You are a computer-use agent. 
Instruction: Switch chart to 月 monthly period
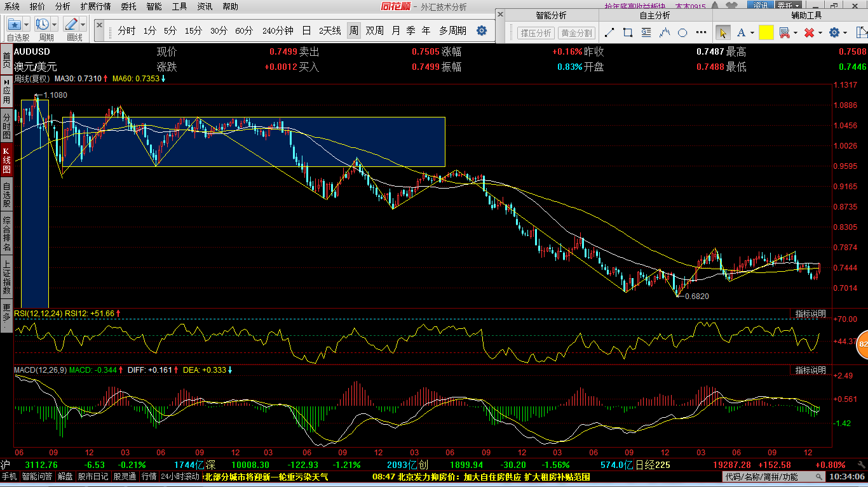396,30
